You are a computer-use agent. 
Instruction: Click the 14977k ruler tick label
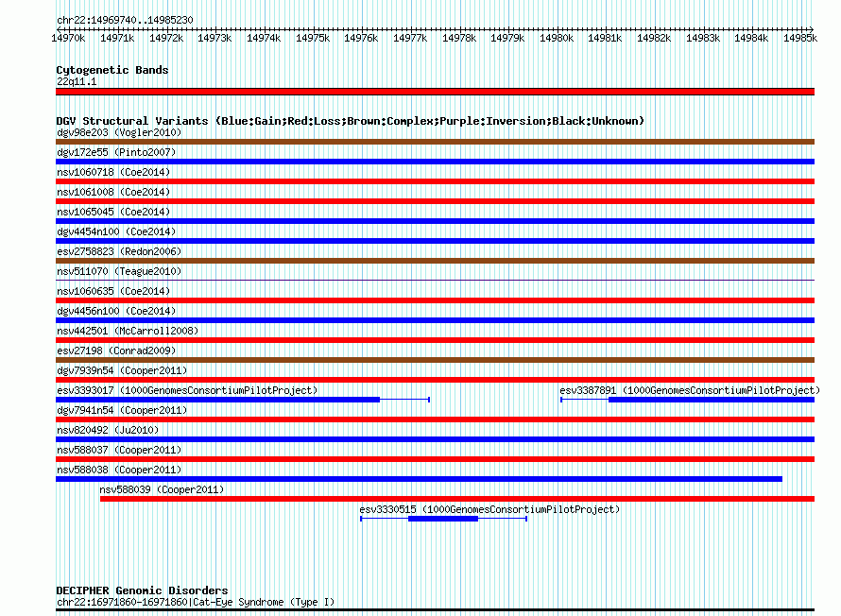point(410,38)
